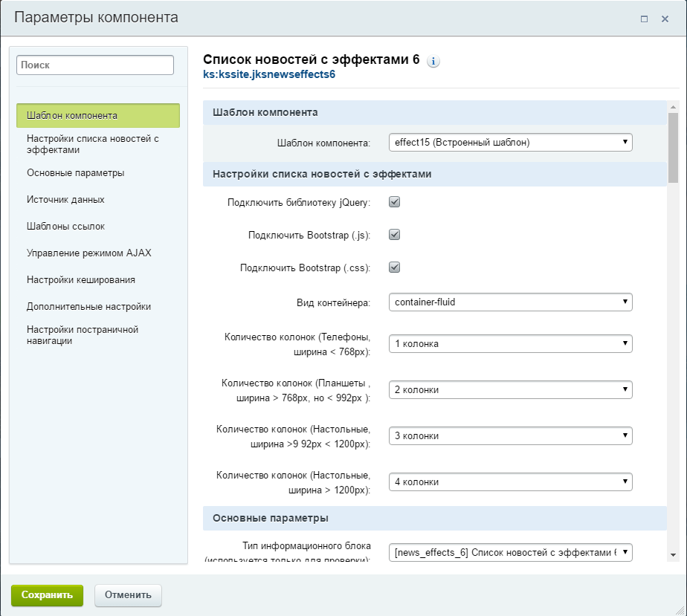The image size is (687, 616).
Task: Expand Вид контейнера dropdown
Action: click(x=510, y=302)
